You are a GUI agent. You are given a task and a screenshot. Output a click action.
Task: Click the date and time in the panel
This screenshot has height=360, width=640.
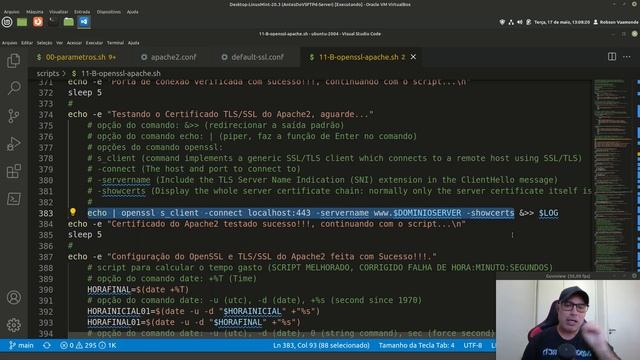(562, 22)
